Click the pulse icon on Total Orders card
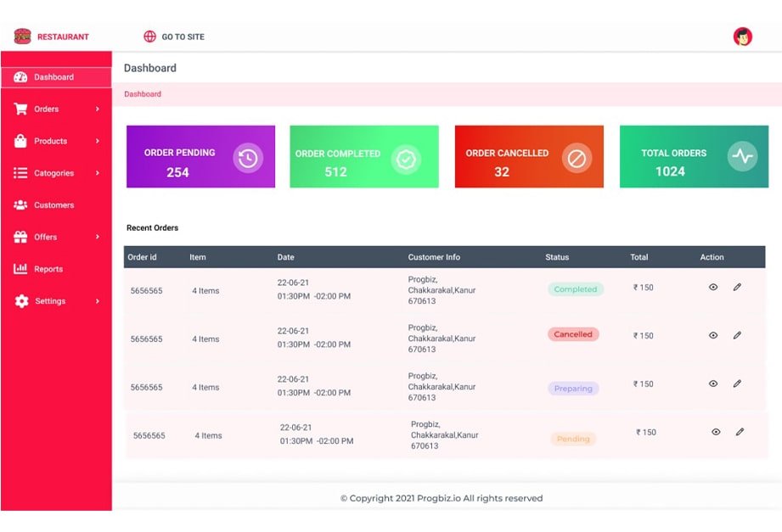The image size is (782, 532). click(x=742, y=157)
